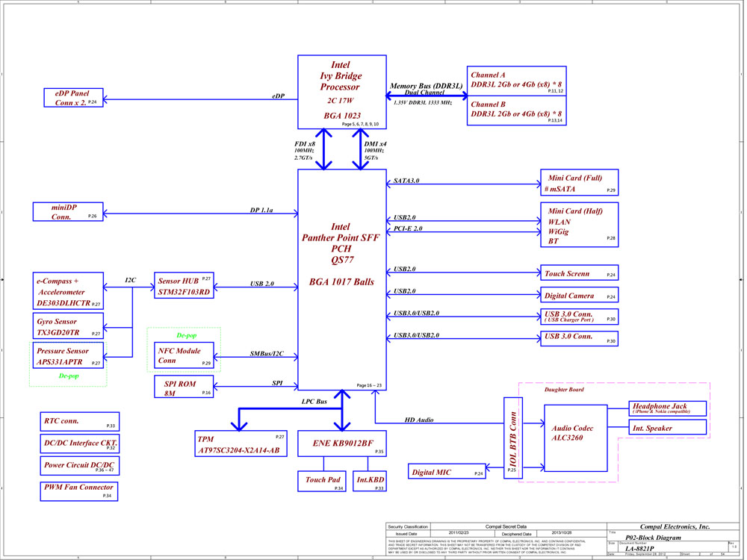Click the SMBus/I2C line label
Screen dimensions: 747x560
(x=267, y=353)
